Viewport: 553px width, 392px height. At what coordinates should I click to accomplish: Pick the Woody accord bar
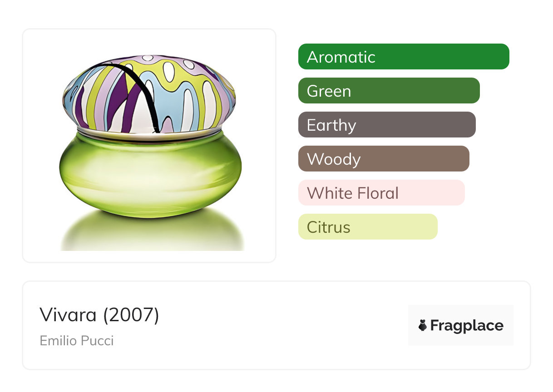pos(384,159)
